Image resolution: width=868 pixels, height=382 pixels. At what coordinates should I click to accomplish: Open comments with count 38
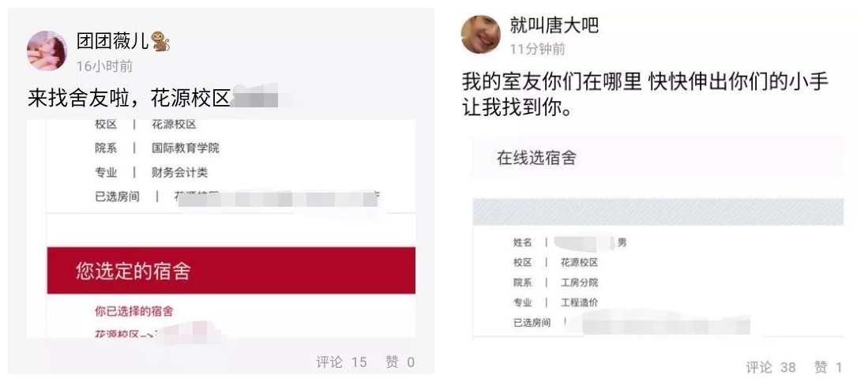pyautogui.click(x=771, y=367)
